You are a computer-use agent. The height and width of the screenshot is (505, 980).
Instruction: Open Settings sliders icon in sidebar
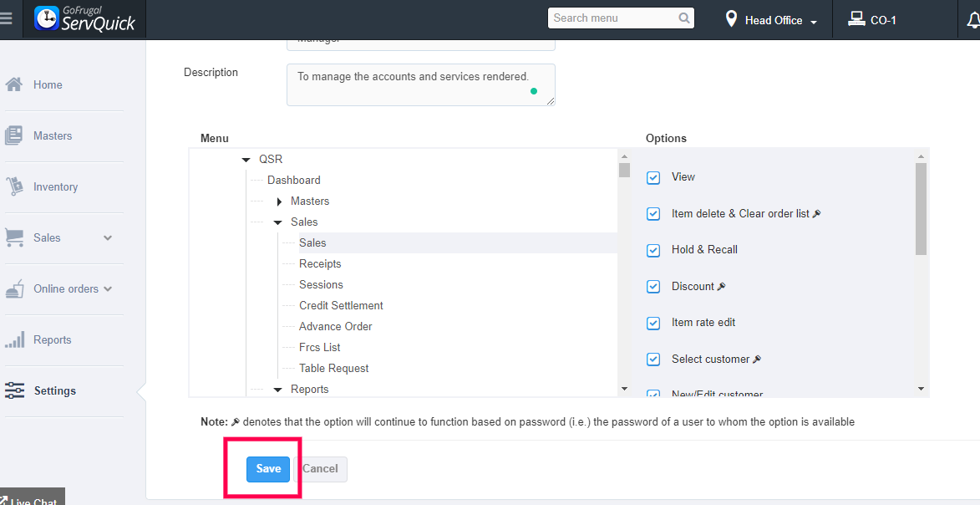pos(14,390)
